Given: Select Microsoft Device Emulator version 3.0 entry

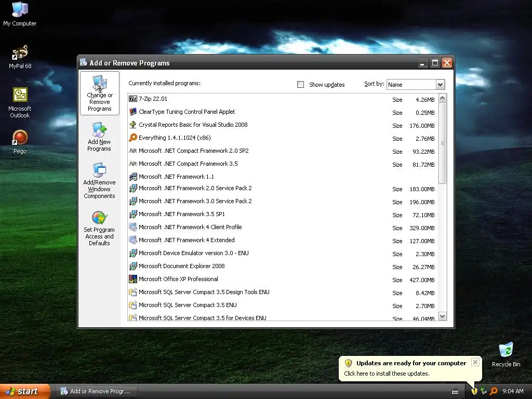Looking at the screenshot, I should 283,254.
